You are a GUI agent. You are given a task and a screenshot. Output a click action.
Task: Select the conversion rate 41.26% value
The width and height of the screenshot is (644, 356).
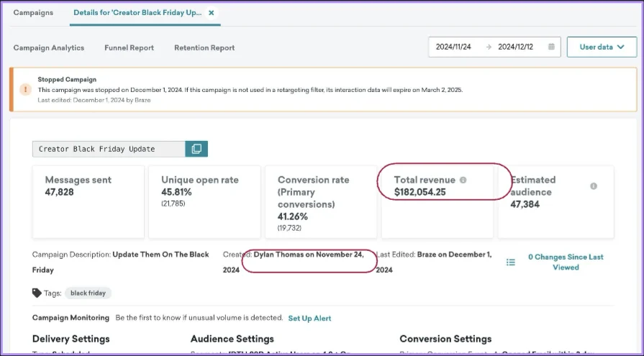(x=293, y=216)
